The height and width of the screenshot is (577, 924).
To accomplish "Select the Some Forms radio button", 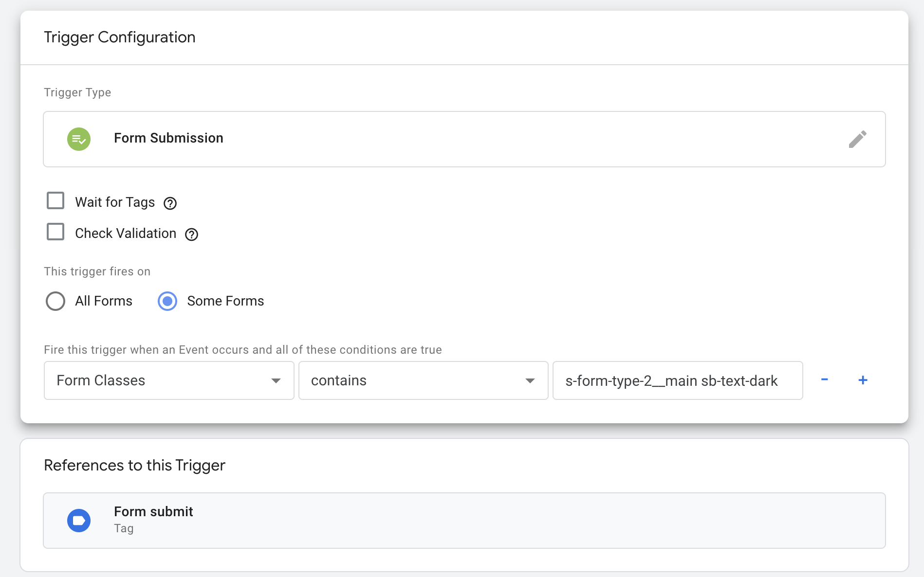I will (167, 301).
